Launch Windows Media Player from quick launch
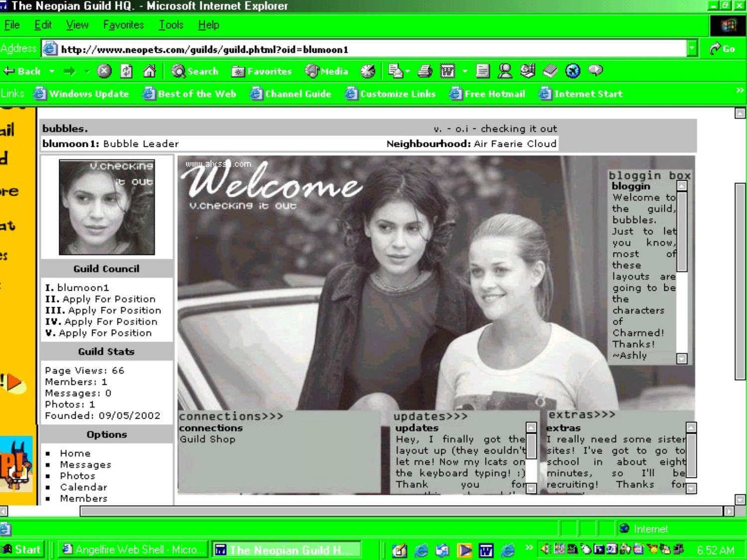This screenshot has height=560, width=747. (x=465, y=550)
